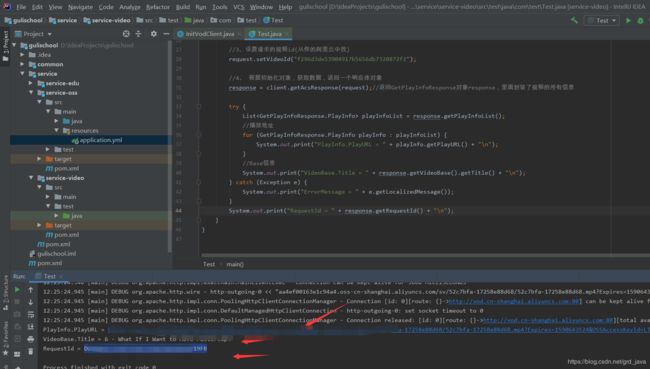Collapse the service module node
This screenshot has width=650, height=369.
tap(23, 74)
